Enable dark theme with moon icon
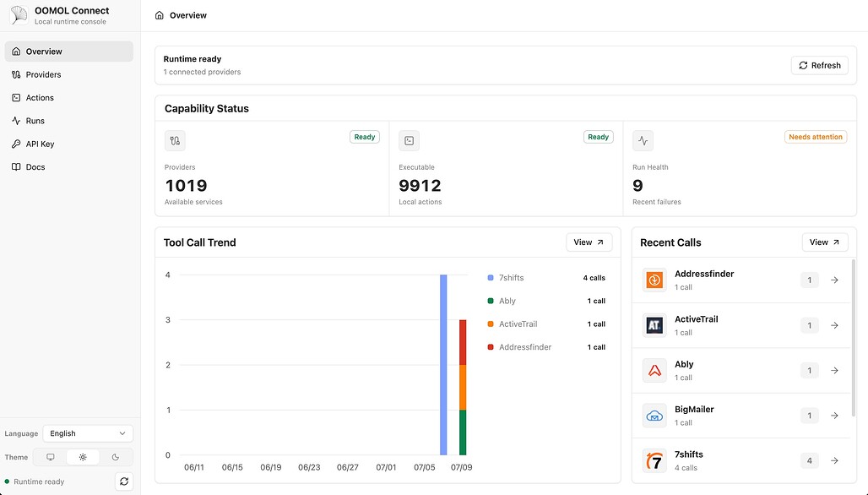This screenshot has width=868, height=495. pos(115,457)
